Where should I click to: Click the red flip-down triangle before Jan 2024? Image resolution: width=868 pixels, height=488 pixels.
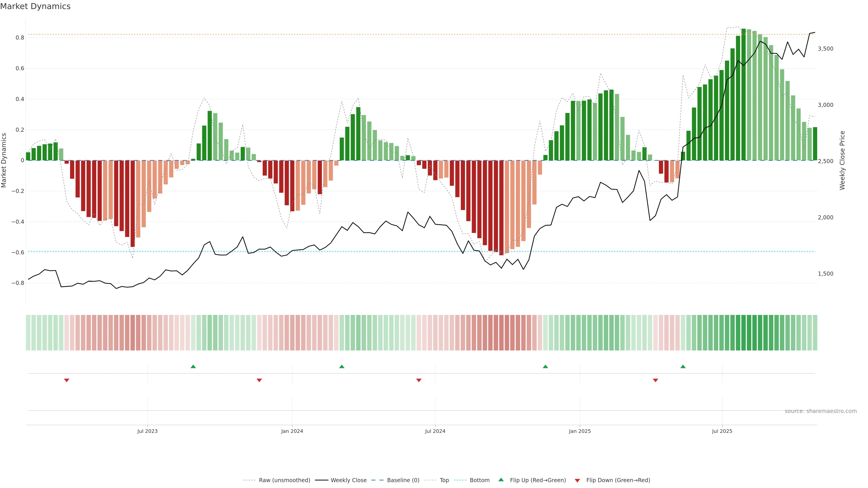[x=259, y=380]
